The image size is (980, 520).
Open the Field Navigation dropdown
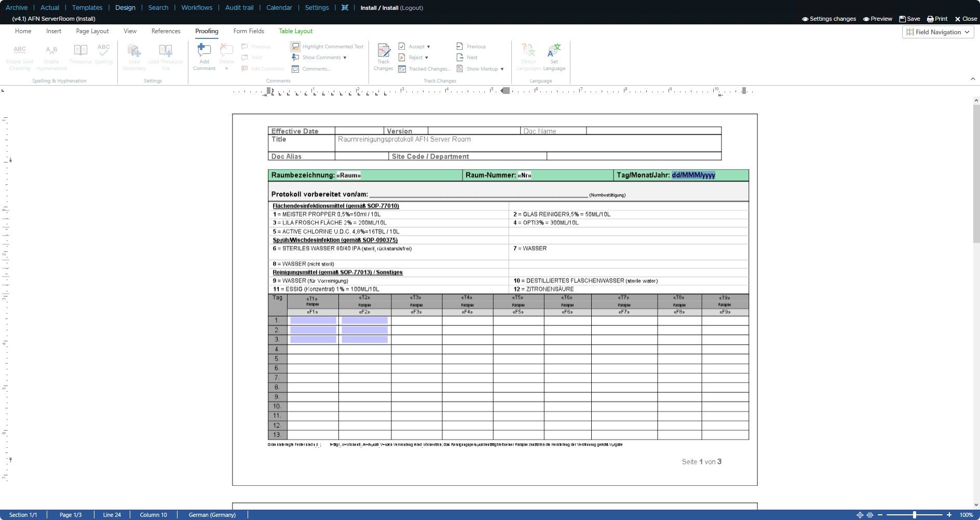[x=937, y=32]
